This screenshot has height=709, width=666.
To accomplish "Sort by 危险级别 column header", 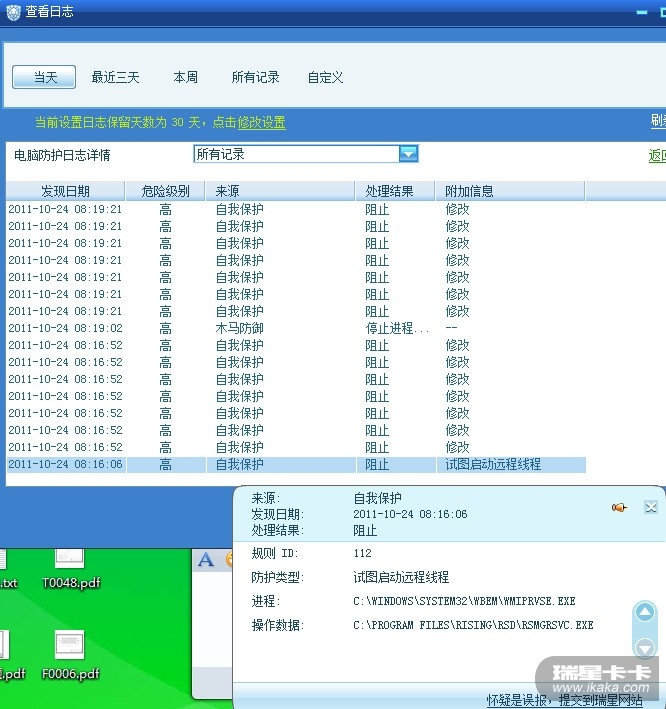I will (165, 191).
